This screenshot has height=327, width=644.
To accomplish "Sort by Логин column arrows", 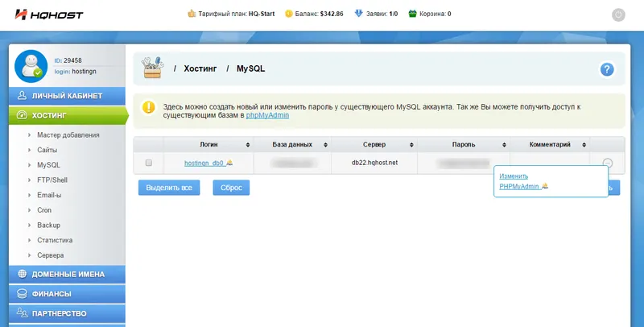I will coord(248,145).
